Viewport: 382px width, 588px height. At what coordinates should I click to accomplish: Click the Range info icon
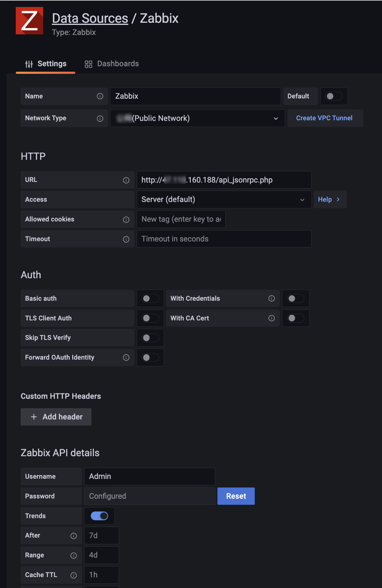pos(73,556)
